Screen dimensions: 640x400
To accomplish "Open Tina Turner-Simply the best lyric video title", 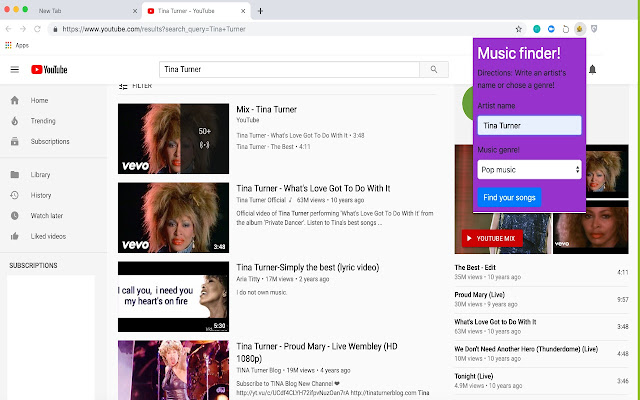I will pos(307,267).
